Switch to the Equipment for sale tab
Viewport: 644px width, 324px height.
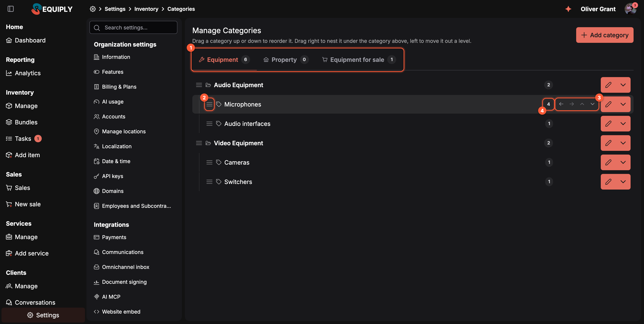click(359, 60)
